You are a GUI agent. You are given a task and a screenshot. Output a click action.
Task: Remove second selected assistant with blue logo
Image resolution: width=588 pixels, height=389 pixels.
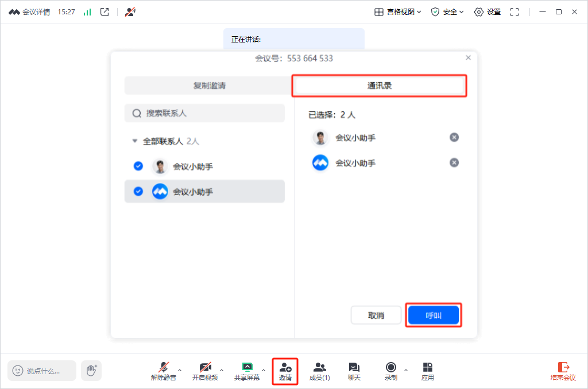click(454, 162)
